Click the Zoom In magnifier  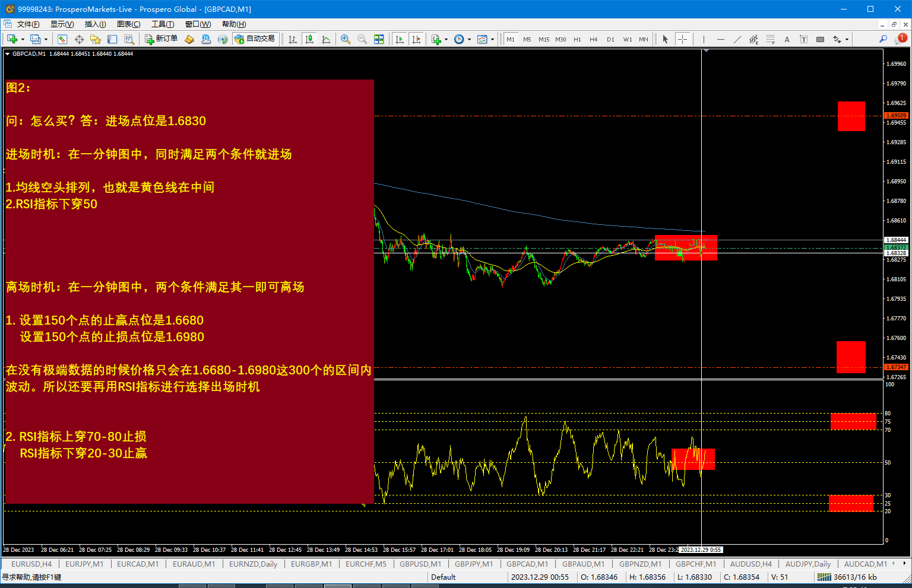pyautogui.click(x=346, y=39)
